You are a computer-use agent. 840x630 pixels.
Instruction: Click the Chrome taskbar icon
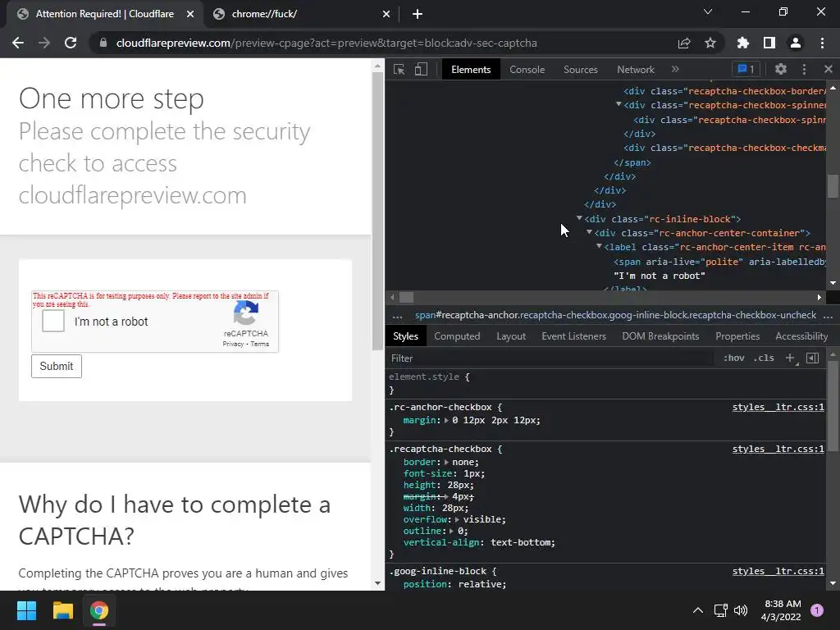(x=99, y=610)
